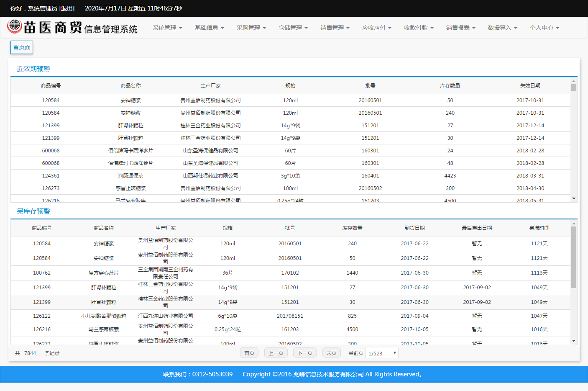Open the 个人中心 menu

coord(544,28)
